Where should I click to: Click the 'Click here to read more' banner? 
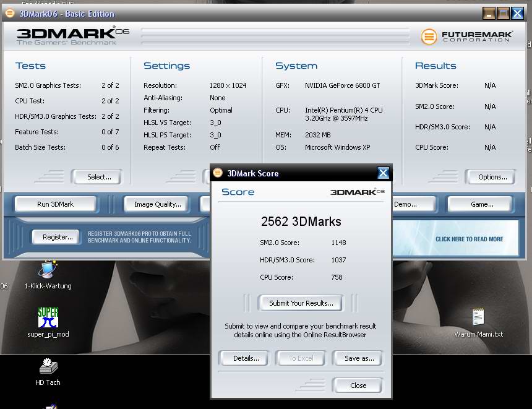[x=455, y=238]
